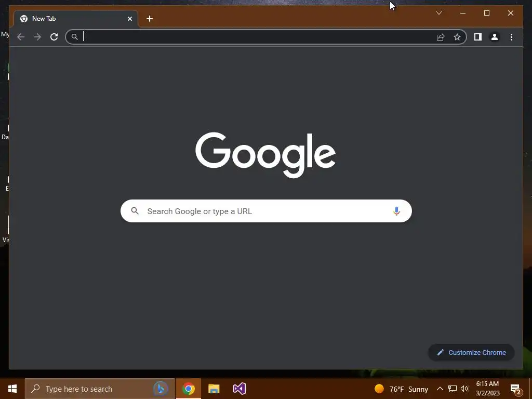Open the tab search dropdown chevron
Viewport: 532px width, 399px height.
(x=438, y=13)
